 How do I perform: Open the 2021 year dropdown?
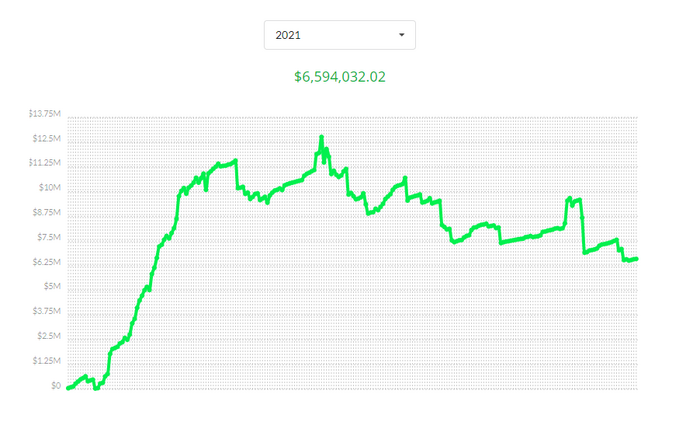pos(339,35)
